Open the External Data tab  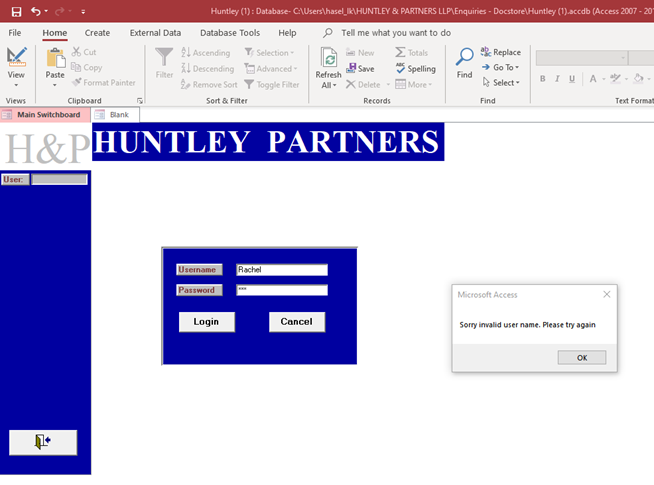point(155,33)
